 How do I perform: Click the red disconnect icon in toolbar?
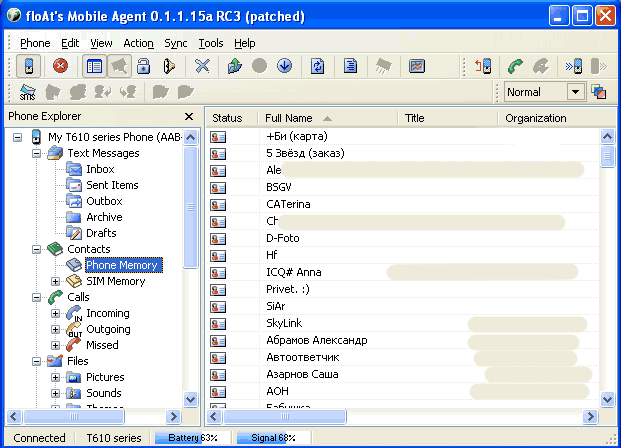pyautogui.click(x=60, y=67)
